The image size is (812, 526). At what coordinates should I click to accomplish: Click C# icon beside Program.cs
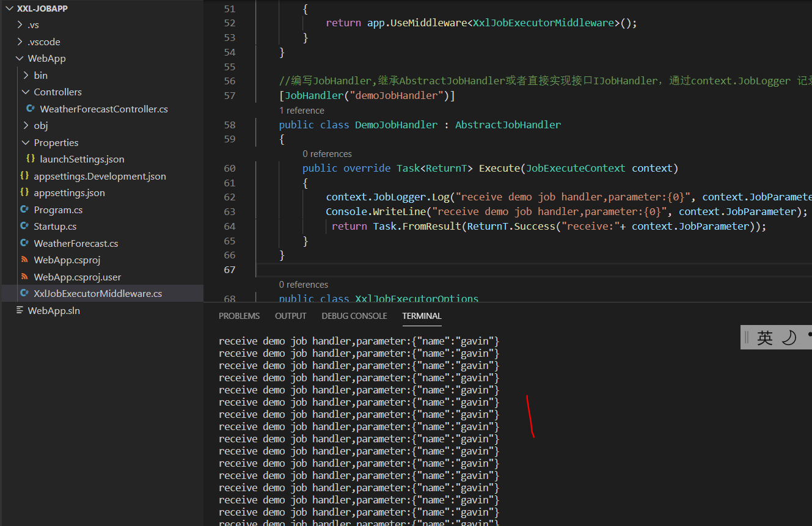24,210
